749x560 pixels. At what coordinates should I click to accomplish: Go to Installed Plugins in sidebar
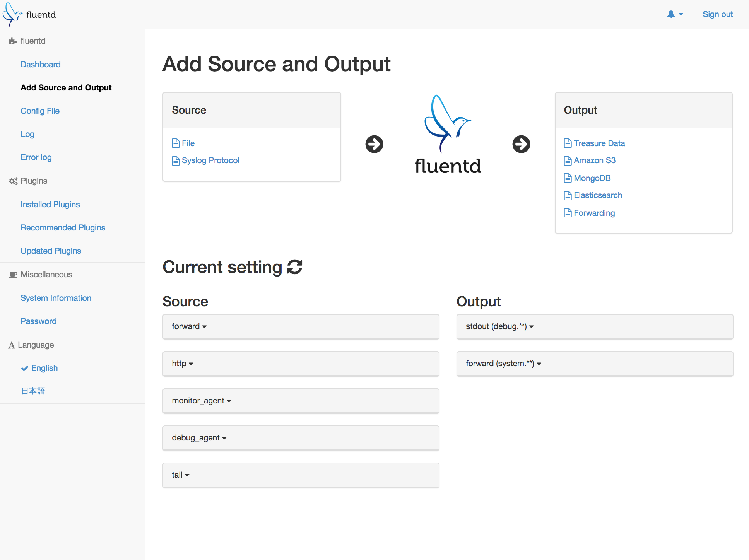pos(50,205)
